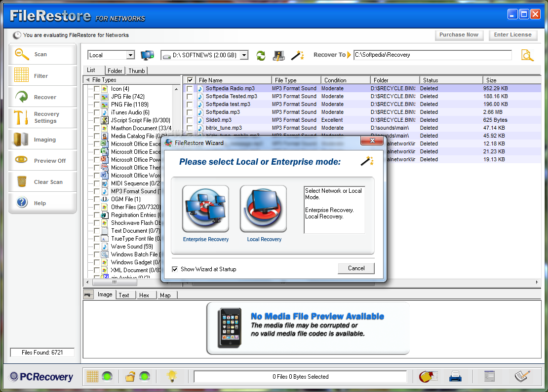Check the PNG File (1189) checkbox
Screen dimensions: 548x392
(97, 105)
